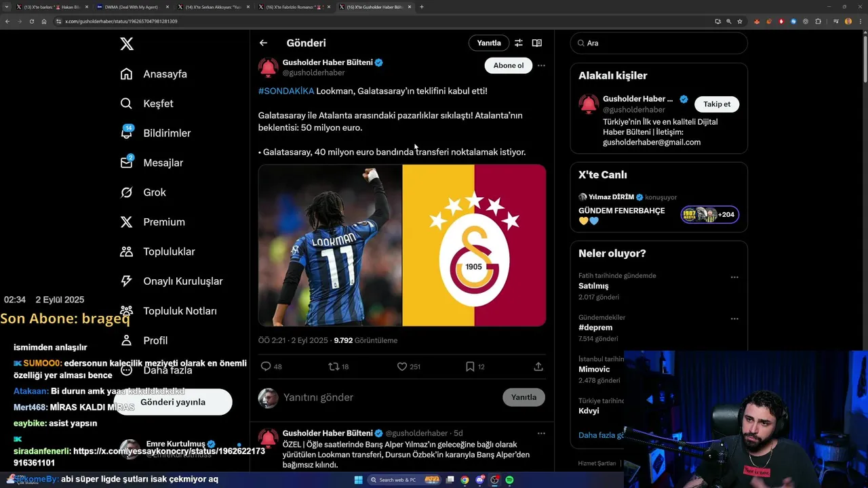Viewport: 868px width, 488px height.
Task: Open Bildirimler bell icon with badge
Action: coord(127,133)
